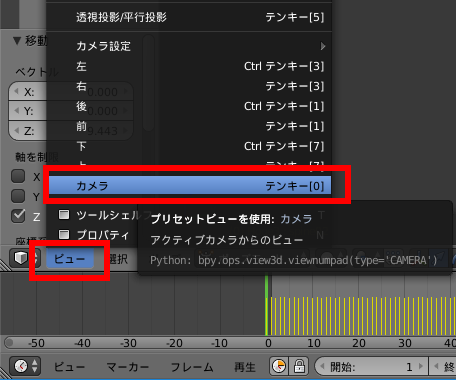456x380 pixels.
Task: Toggle the プロパティ checkbox entry
Action: click(x=94, y=235)
